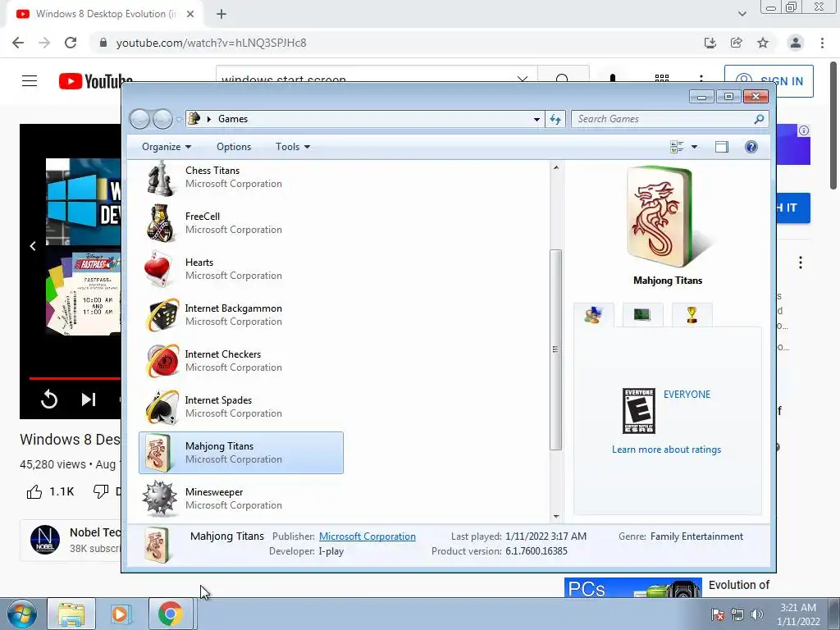Image resolution: width=840 pixels, height=630 pixels.
Task: Open Learn more about ratings link
Action: (x=666, y=450)
